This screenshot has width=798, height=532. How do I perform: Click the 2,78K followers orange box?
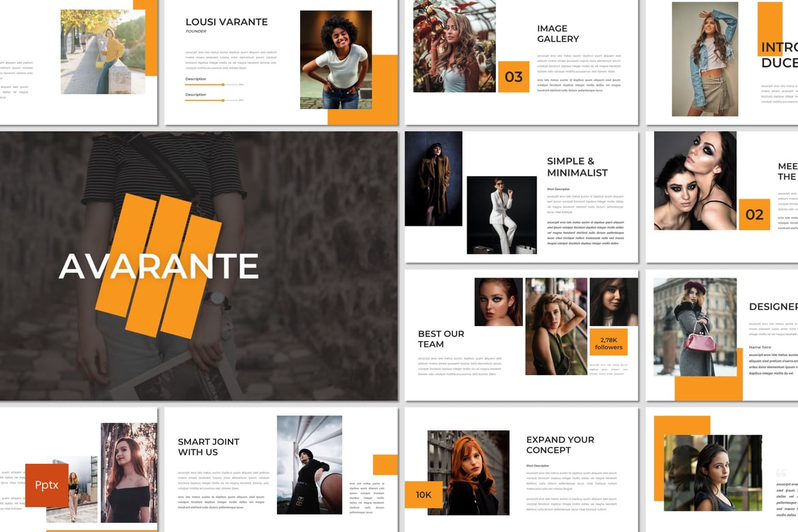[608, 343]
